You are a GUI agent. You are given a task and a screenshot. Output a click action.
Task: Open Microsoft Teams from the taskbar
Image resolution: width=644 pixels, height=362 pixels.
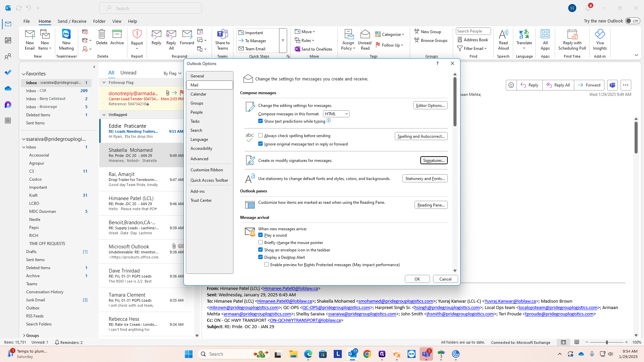coord(426,354)
